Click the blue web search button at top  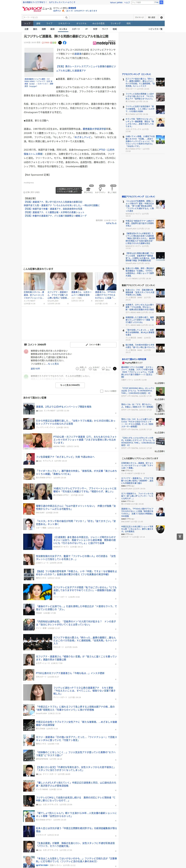(161, 2)
